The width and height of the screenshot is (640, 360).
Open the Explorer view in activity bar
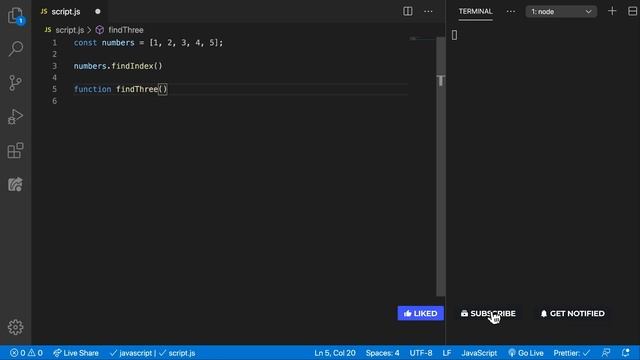(16, 16)
